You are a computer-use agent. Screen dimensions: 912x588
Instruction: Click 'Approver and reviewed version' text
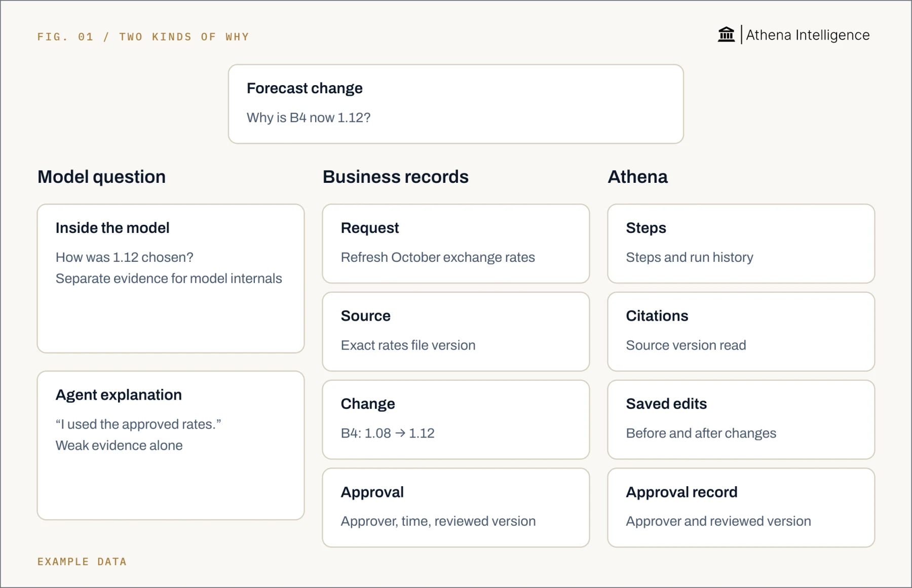tap(718, 522)
